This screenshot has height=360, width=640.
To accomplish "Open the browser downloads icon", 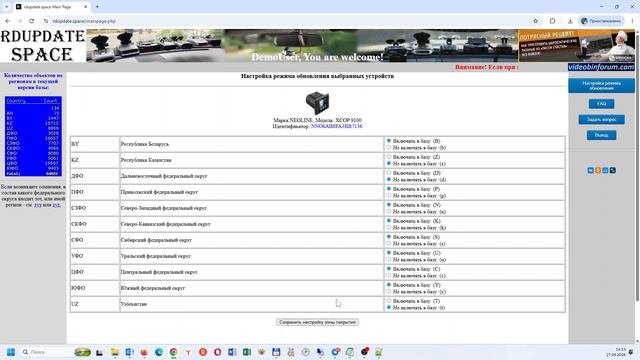I will coord(570,21).
